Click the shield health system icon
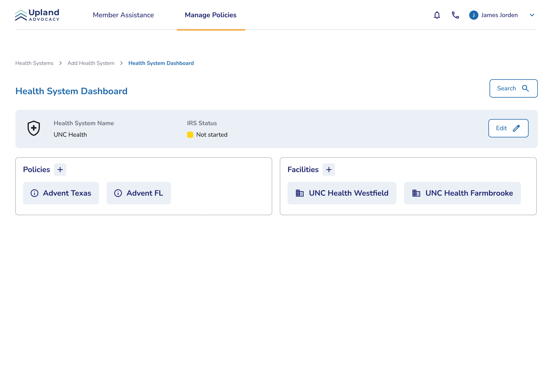 click(34, 128)
